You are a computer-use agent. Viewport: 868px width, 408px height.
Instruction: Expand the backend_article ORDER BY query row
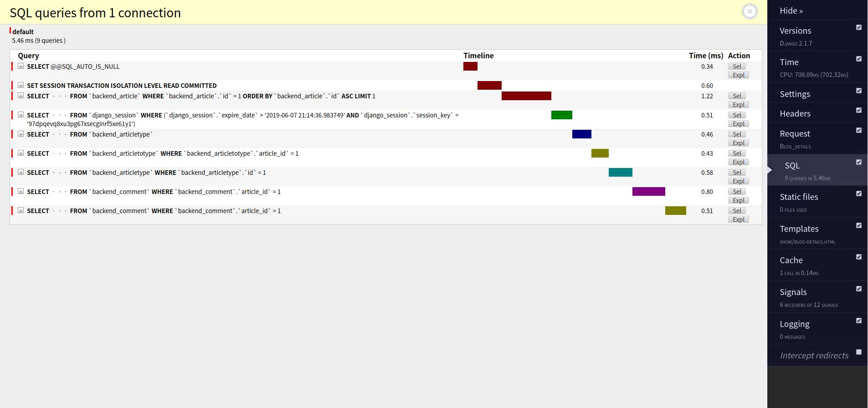pyautogui.click(x=21, y=96)
